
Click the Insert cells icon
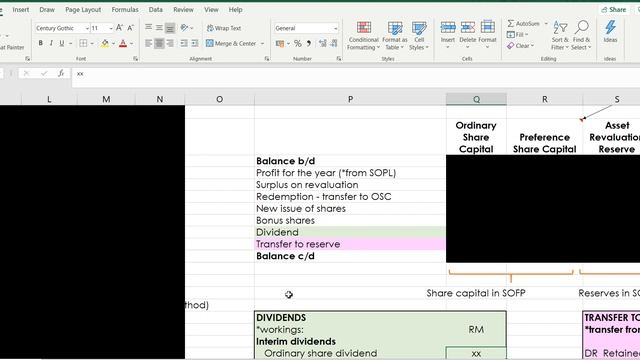(x=448, y=28)
